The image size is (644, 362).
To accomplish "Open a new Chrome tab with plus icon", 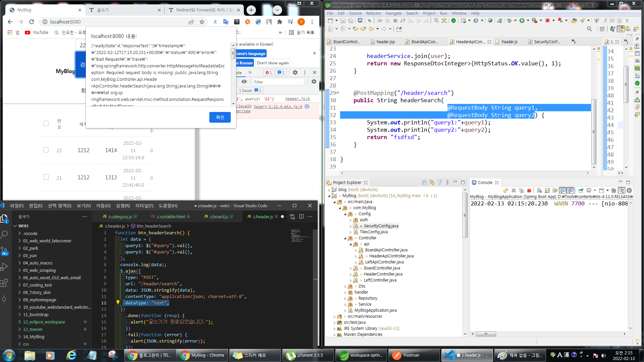I will (251, 10).
